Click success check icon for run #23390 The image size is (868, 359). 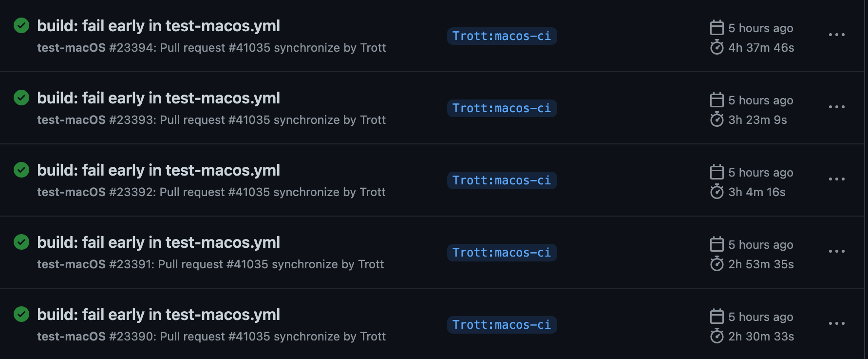tap(21, 314)
